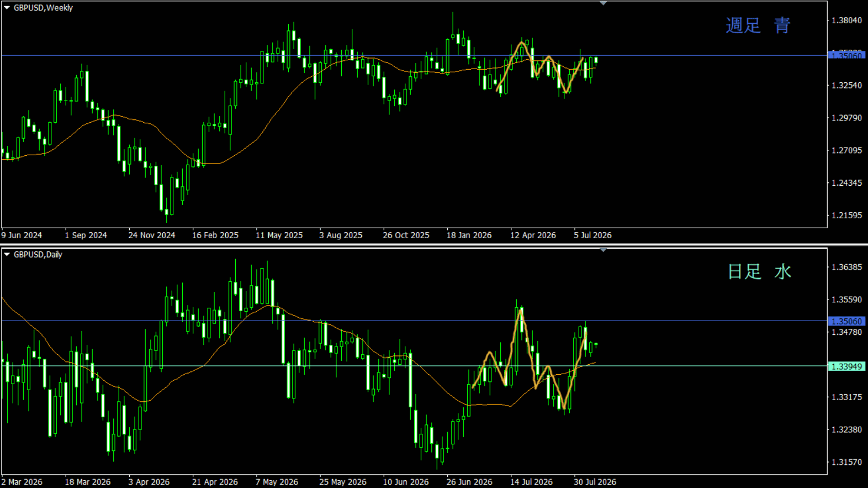The image size is (868, 488).
Task: Select the chart shift marker on Daily chart
Action: pyautogui.click(x=604, y=250)
